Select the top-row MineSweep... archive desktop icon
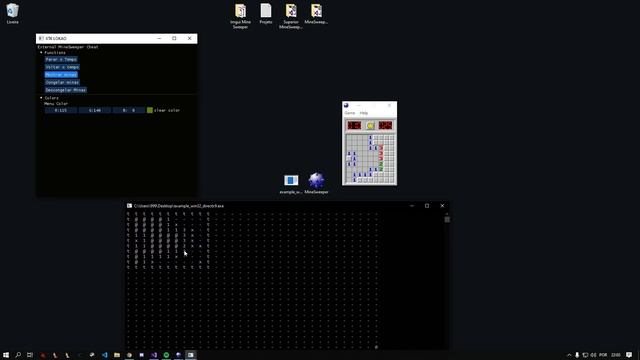The height and width of the screenshot is (360, 640). pyautogui.click(x=316, y=13)
